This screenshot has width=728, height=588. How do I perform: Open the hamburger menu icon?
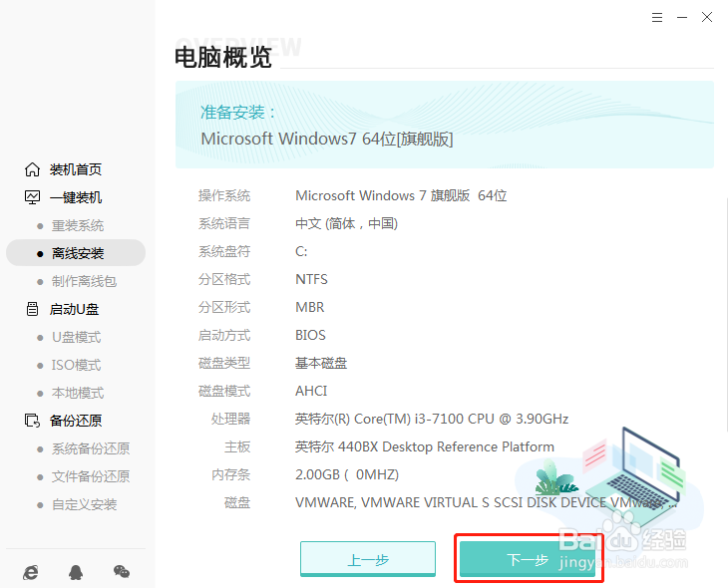[x=657, y=18]
